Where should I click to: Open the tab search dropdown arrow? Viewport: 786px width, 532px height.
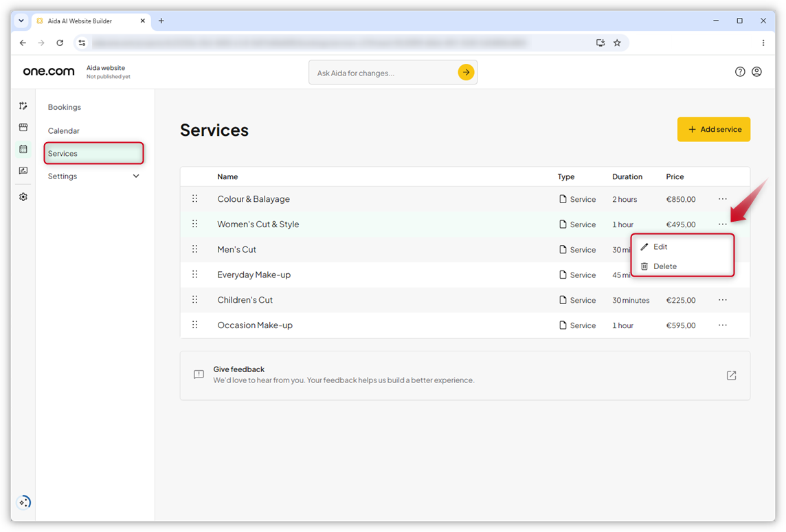pos(21,21)
